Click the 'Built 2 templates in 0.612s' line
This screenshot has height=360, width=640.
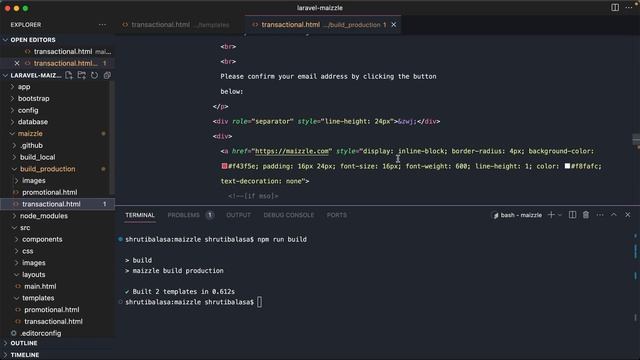[x=180, y=291]
